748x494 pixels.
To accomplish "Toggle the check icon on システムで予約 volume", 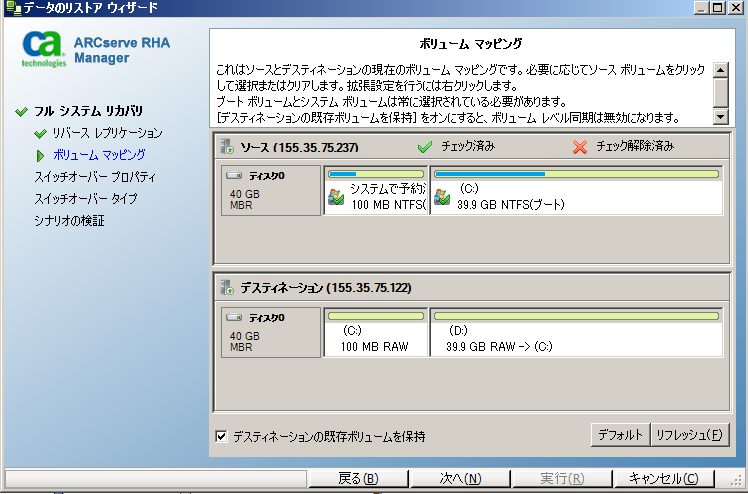I will click(x=336, y=197).
